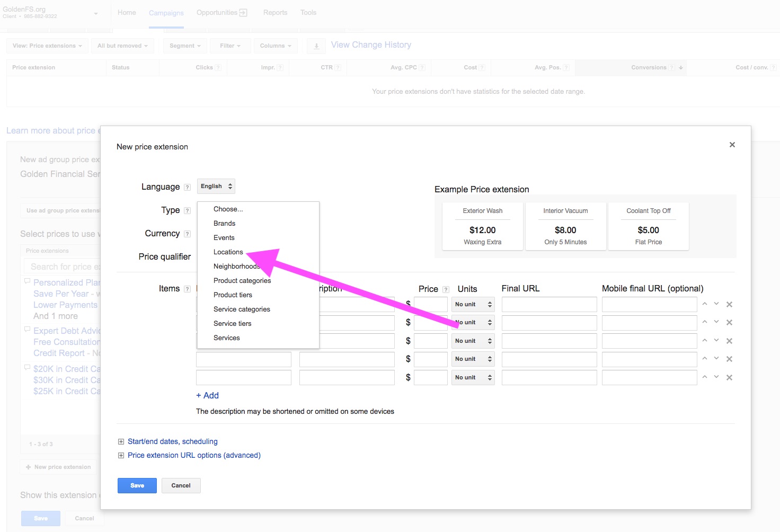Click the first Final URL input field

549,304
